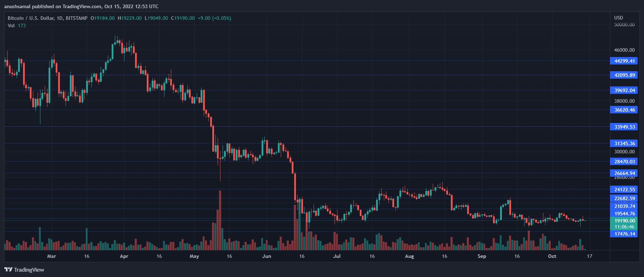Click the Apr label on time axis
The image size is (644, 277).
(124, 256)
